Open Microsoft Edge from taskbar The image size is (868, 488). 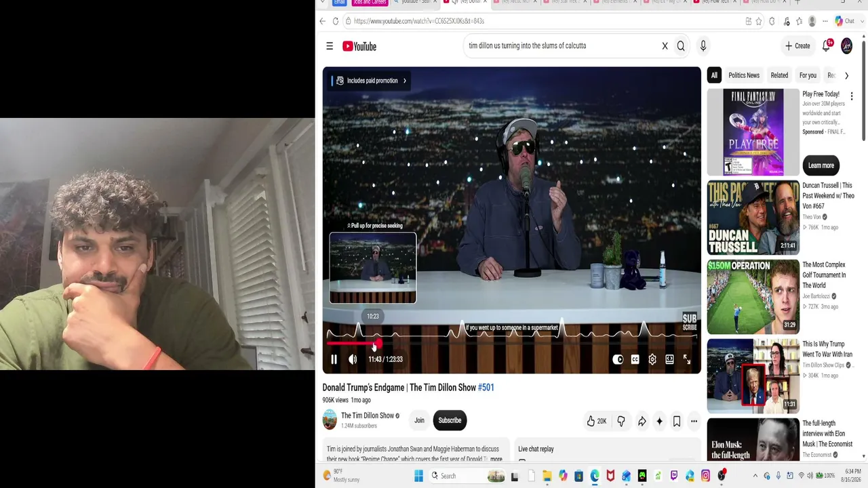click(x=595, y=476)
